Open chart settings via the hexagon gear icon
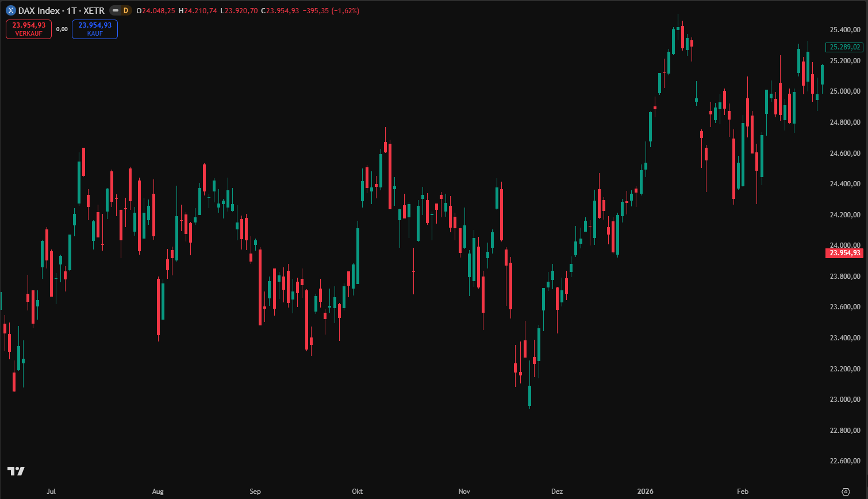 pyautogui.click(x=846, y=492)
